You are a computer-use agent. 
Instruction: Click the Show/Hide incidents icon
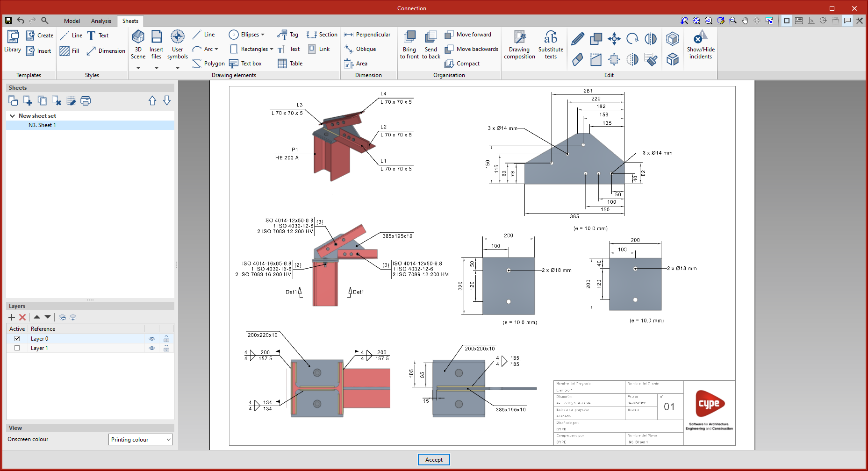tap(700, 44)
